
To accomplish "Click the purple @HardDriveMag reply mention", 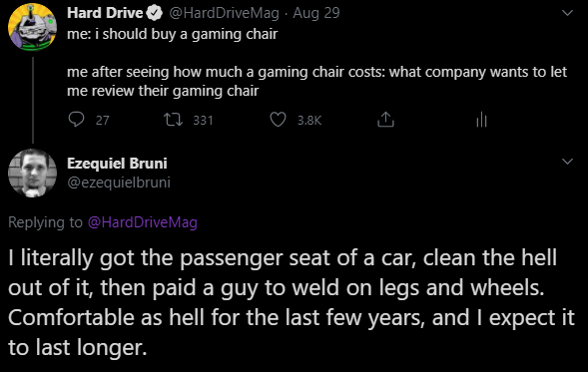I will 143,222.
